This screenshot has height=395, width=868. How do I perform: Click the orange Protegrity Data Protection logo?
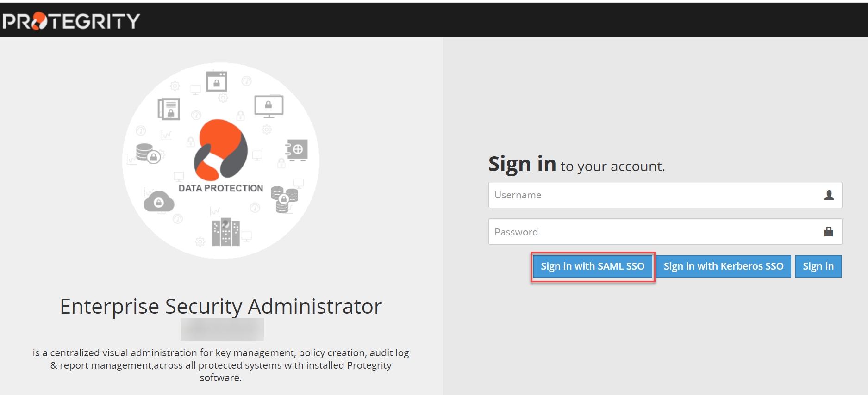pyautogui.click(x=221, y=150)
